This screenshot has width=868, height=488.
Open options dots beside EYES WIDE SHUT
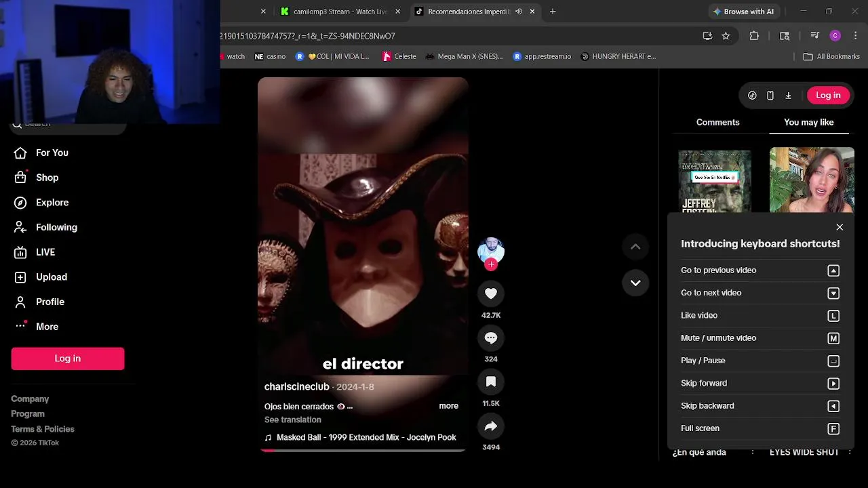pyautogui.click(x=850, y=452)
